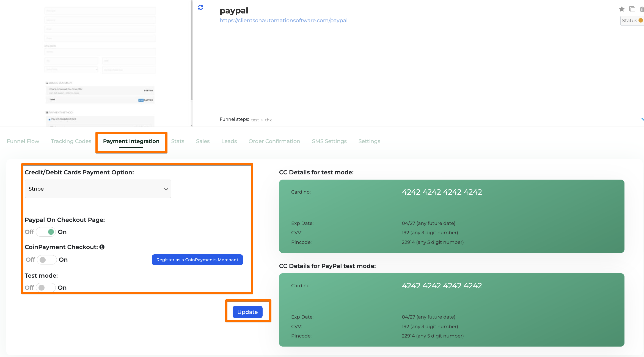Turn off Paypal On Checkout Page
Image resolution: width=644 pixels, height=357 pixels.
(x=46, y=232)
